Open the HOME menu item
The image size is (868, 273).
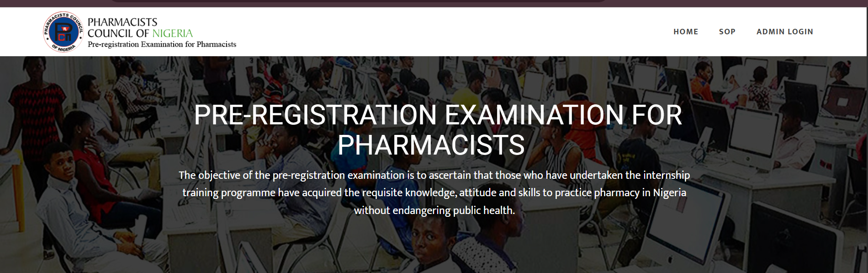click(686, 32)
